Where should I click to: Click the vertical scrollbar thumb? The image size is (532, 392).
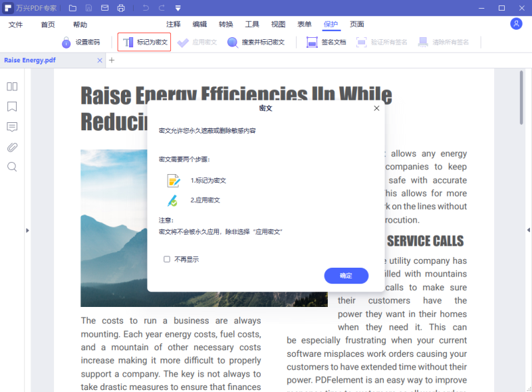coord(521,98)
